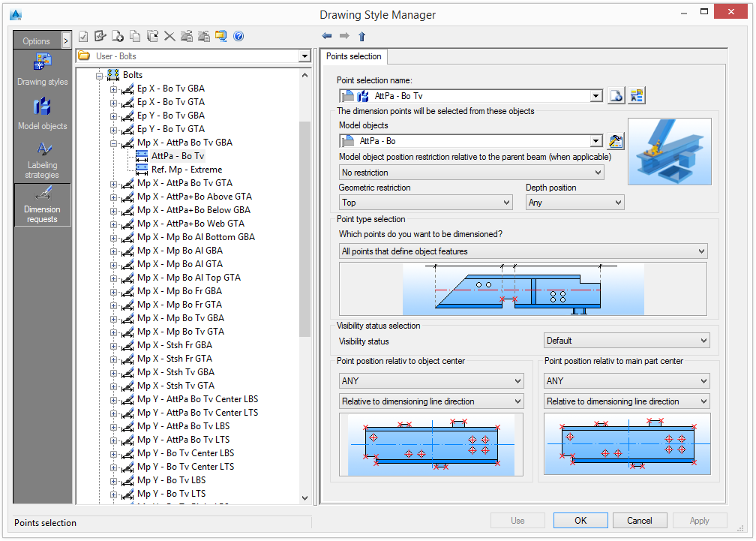Click the Options expand arrow button
756x541 pixels.
[x=66, y=41]
